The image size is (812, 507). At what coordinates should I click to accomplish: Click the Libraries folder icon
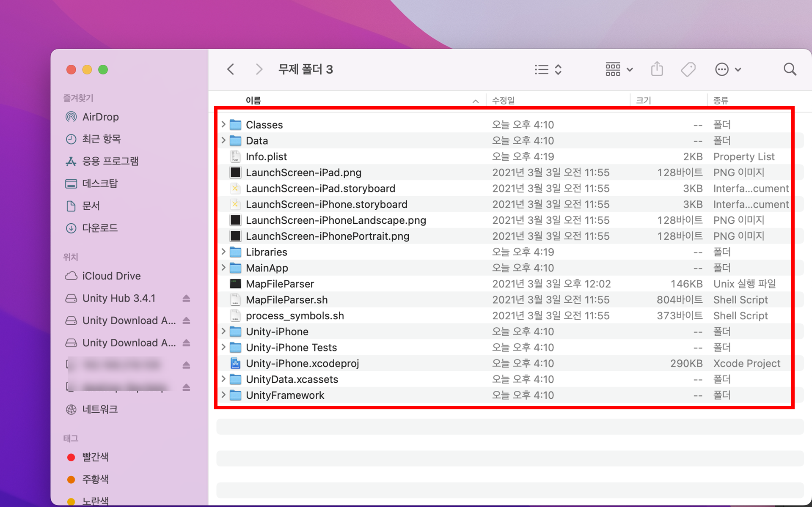[235, 252]
